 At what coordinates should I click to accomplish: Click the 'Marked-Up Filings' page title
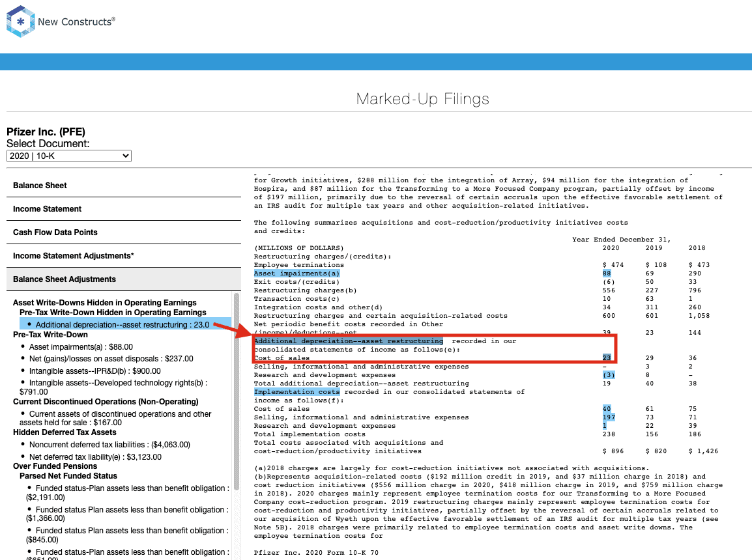click(x=422, y=99)
